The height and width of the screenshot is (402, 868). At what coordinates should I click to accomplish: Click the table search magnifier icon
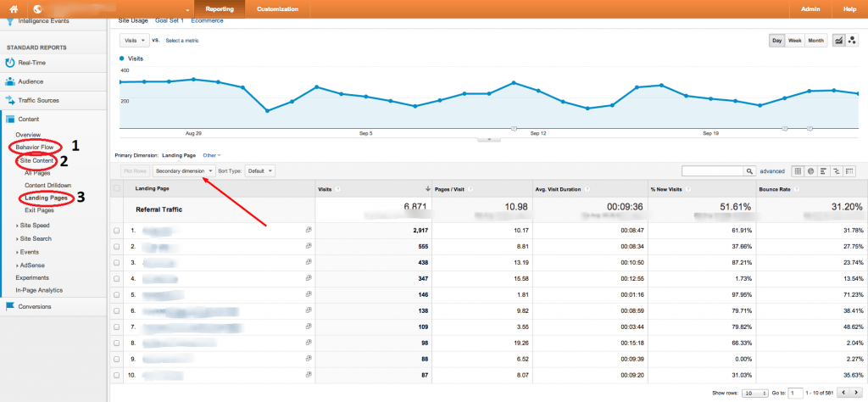(x=749, y=170)
